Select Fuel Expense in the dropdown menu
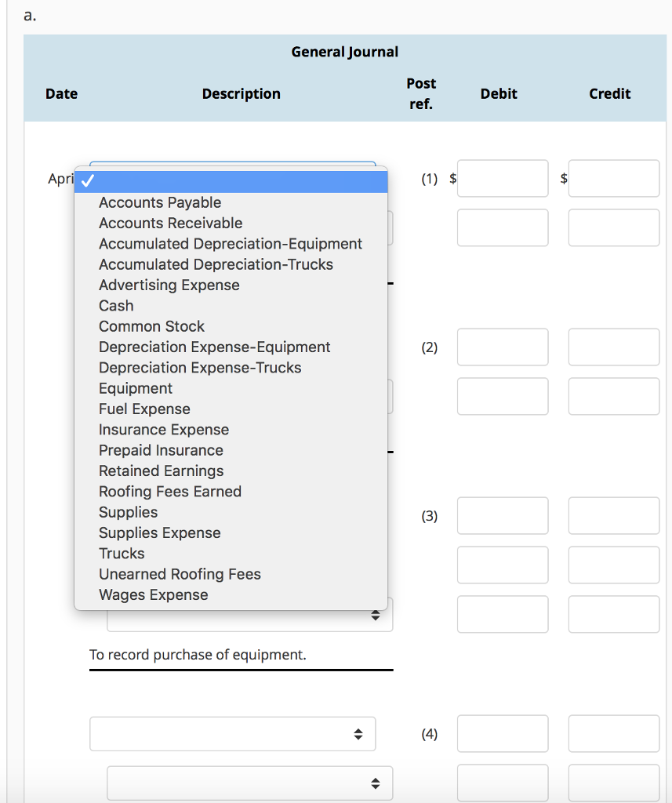 coord(144,409)
